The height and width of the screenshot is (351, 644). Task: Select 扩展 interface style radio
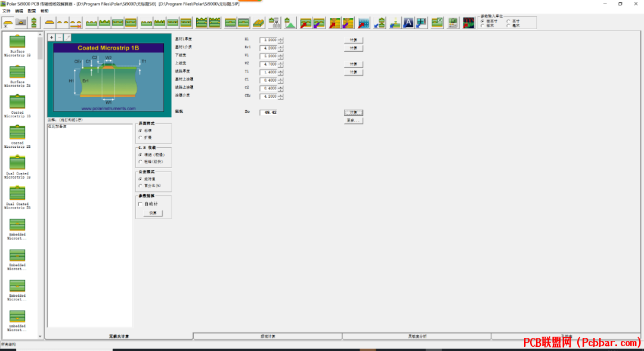pyautogui.click(x=141, y=138)
